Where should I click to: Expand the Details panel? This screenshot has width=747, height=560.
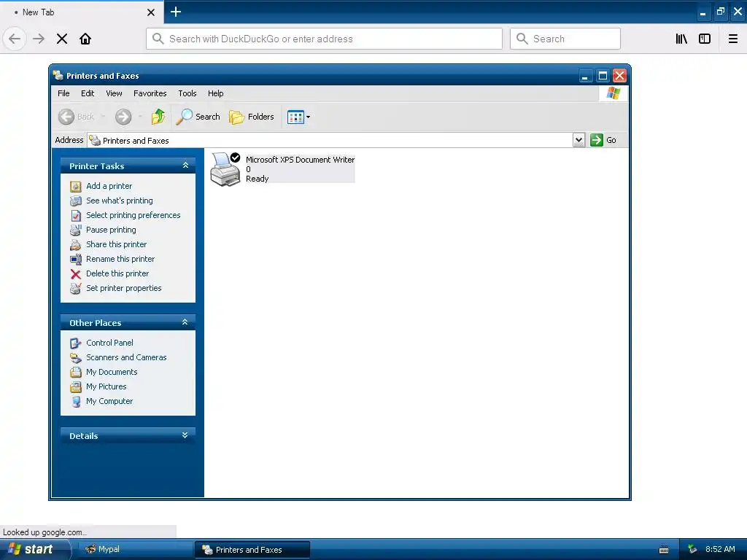point(185,435)
